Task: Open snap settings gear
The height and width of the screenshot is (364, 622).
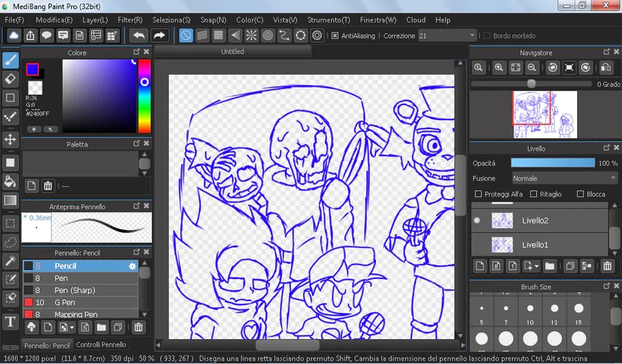Action: click(317, 36)
